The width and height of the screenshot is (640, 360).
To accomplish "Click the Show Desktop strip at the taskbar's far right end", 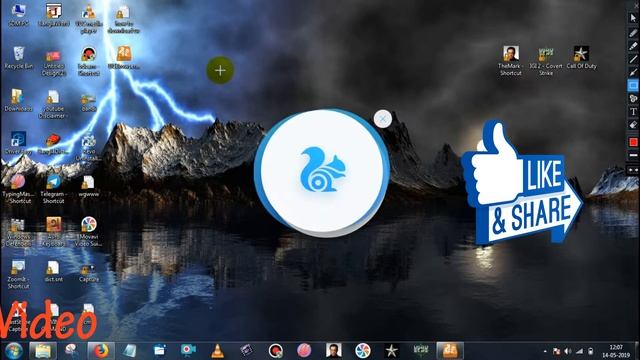I will (636, 351).
